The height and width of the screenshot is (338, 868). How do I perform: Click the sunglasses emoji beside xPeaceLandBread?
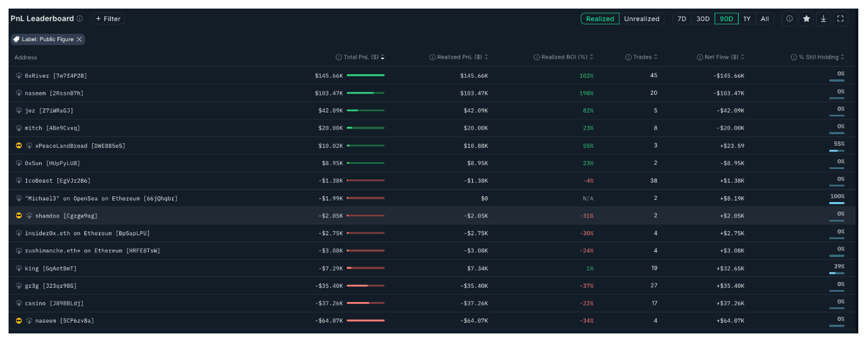(19, 146)
